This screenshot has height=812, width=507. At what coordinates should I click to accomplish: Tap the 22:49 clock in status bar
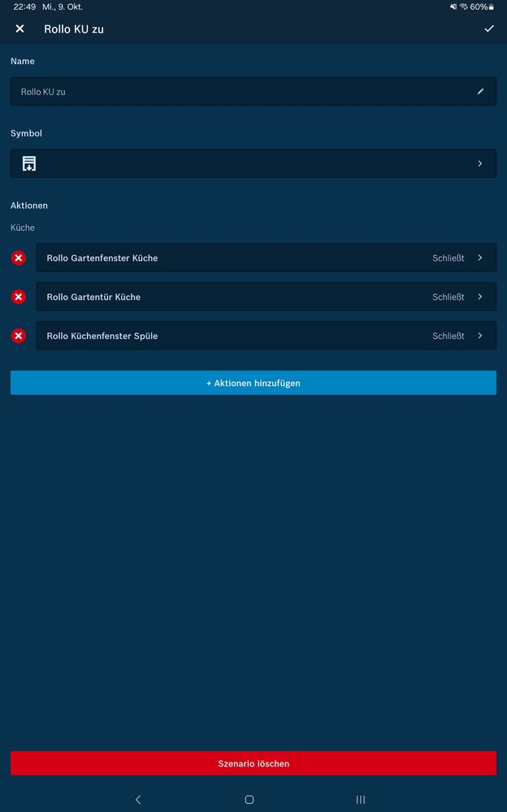click(24, 7)
